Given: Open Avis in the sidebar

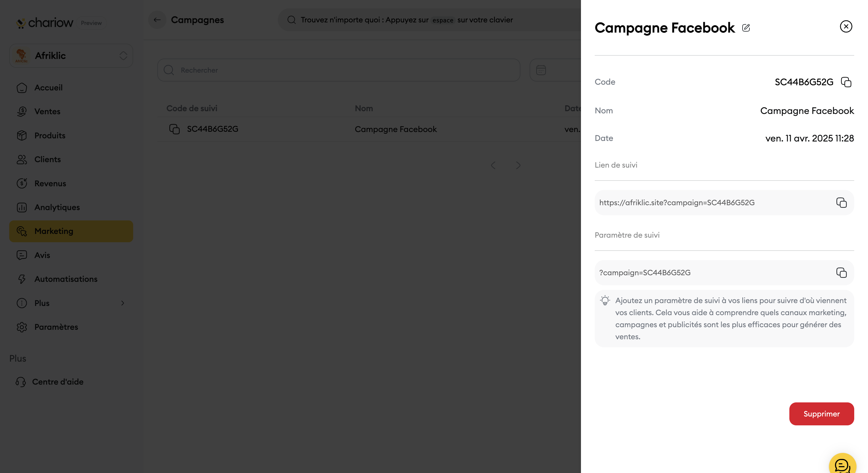Looking at the screenshot, I should pos(71,255).
